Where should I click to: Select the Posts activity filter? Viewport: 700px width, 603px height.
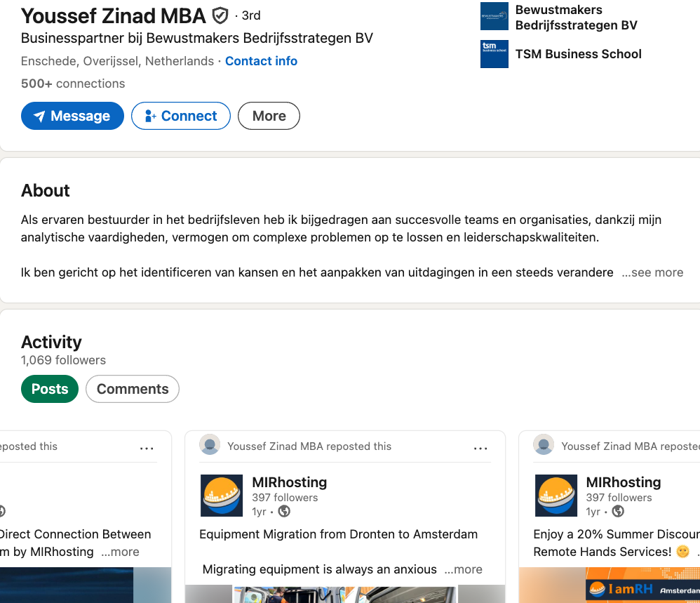tap(50, 389)
